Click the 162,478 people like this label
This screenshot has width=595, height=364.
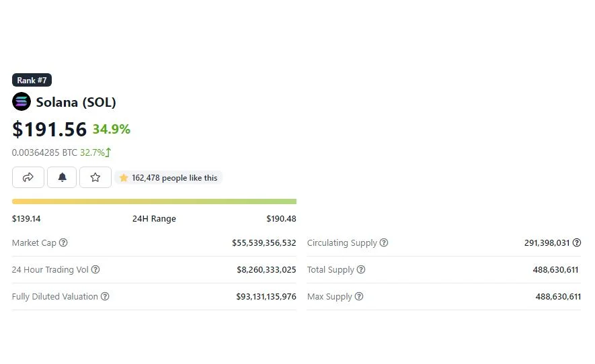(175, 178)
